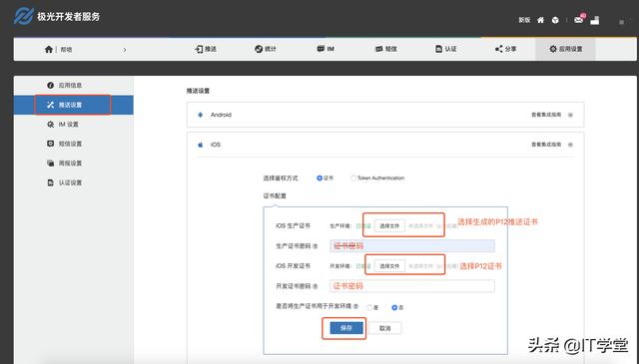Select the Token Authentication radio option

click(x=352, y=178)
